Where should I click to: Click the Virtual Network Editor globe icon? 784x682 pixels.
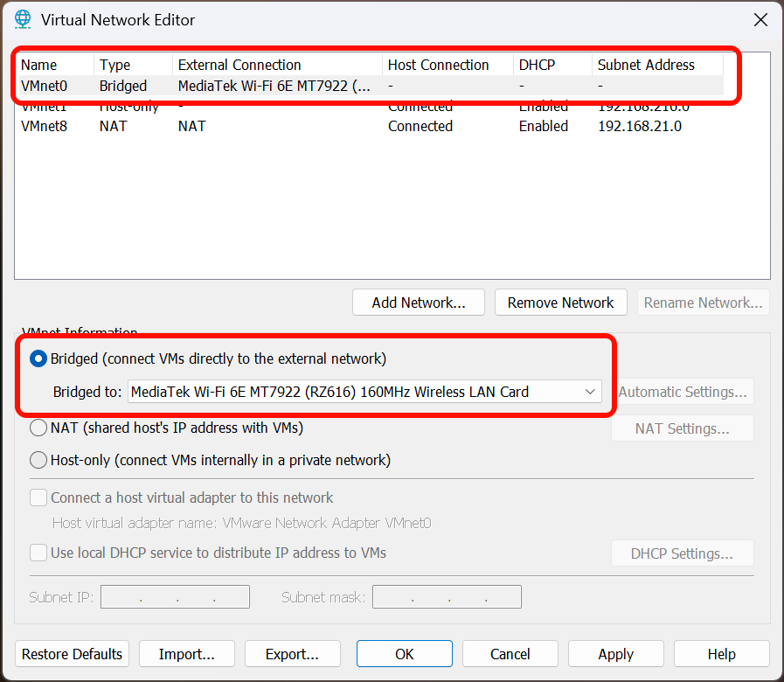coord(23,19)
